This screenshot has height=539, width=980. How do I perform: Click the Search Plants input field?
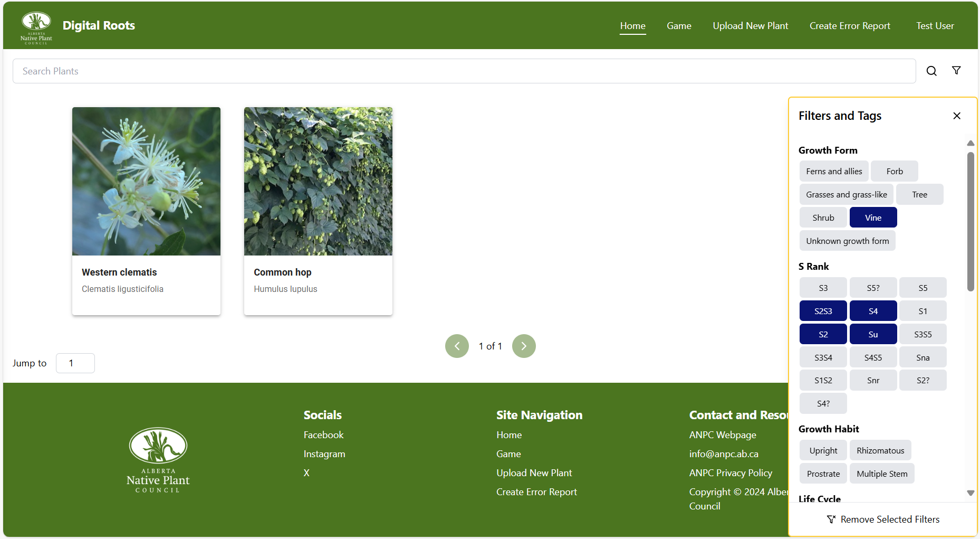464,71
